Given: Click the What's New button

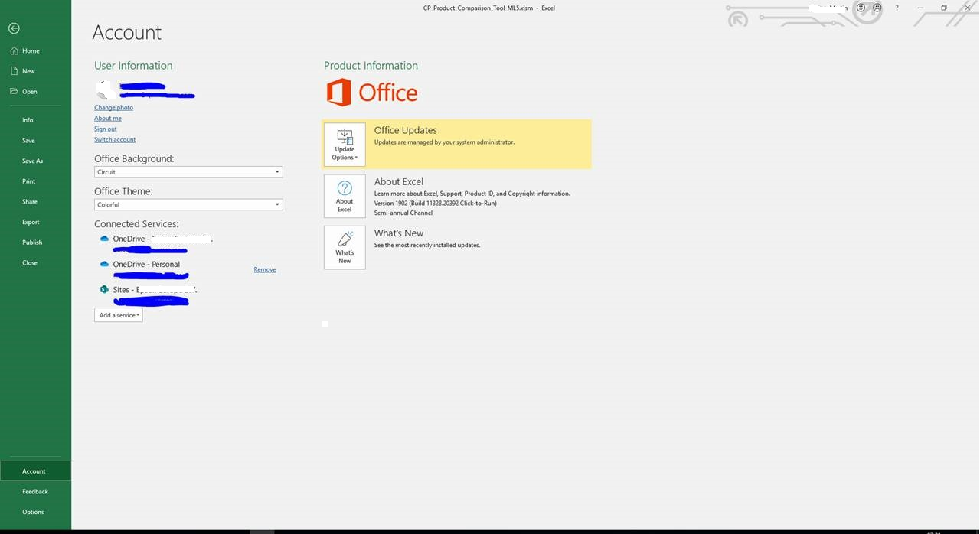Looking at the screenshot, I should coord(345,247).
